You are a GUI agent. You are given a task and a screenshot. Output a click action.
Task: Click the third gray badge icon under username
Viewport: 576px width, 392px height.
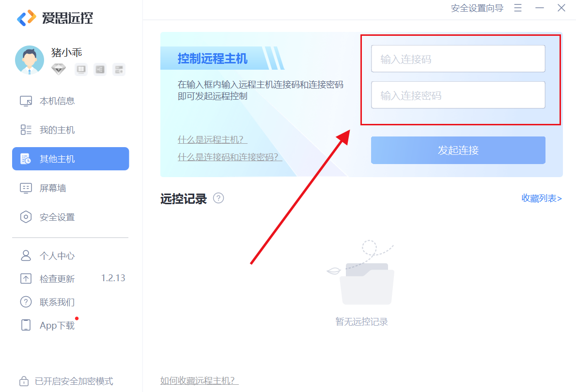[x=119, y=69]
